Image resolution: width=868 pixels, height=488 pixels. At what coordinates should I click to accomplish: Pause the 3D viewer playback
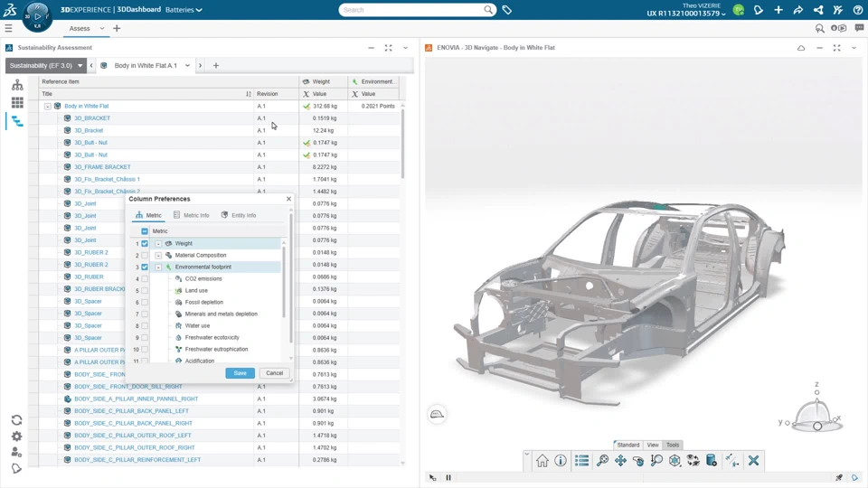[x=448, y=477]
